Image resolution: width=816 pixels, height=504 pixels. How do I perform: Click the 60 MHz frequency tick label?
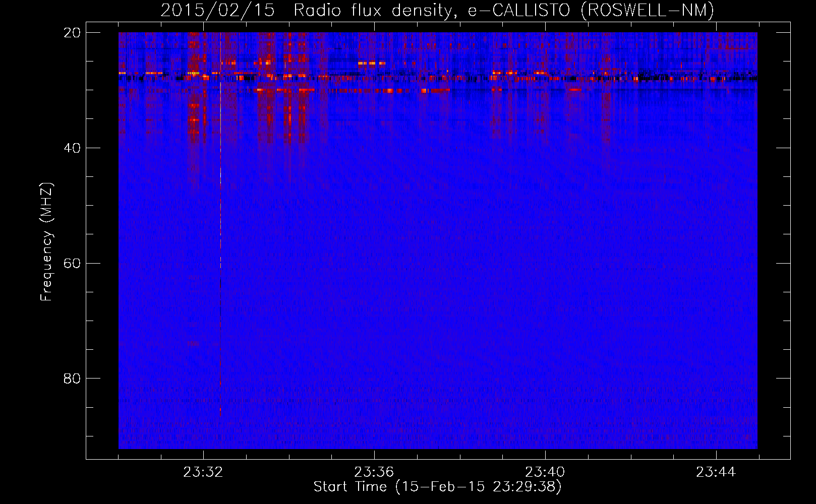coord(72,263)
